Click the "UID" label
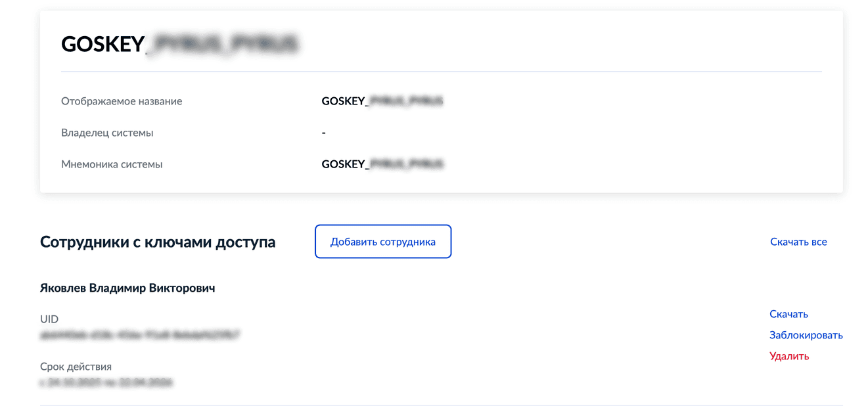868x406 pixels. pos(49,319)
